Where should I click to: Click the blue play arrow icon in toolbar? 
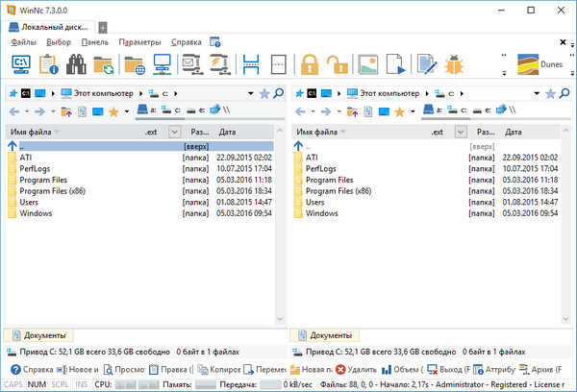pyautogui.click(x=395, y=65)
